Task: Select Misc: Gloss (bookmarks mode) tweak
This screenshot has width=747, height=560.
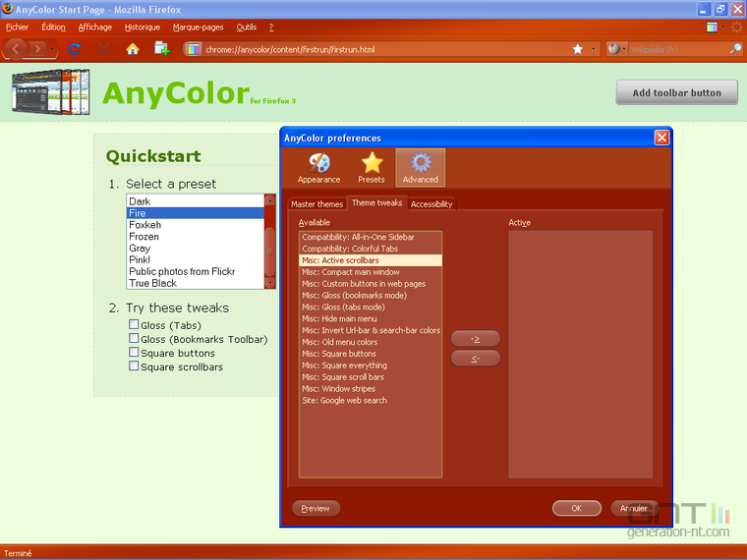Action: coord(371,296)
